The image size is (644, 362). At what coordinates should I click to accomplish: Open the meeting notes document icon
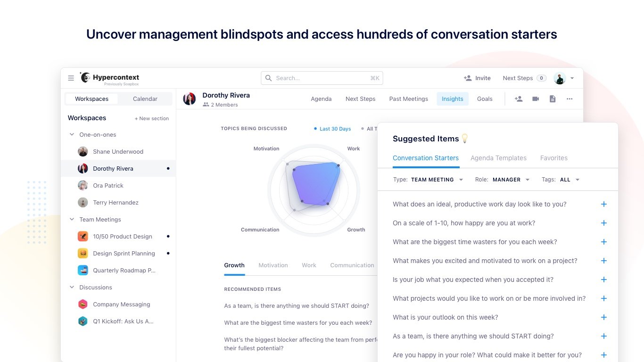(553, 99)
